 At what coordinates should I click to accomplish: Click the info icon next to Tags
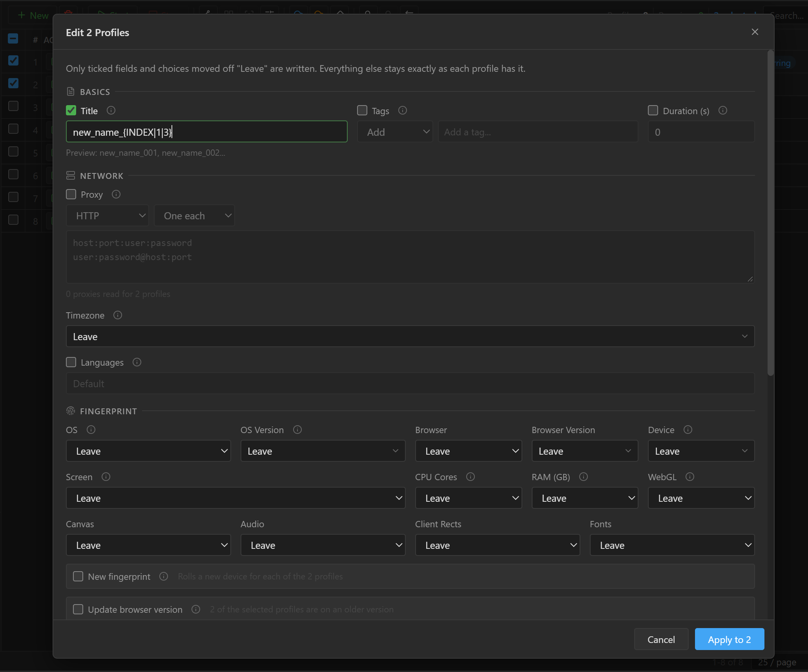[402, 111]
